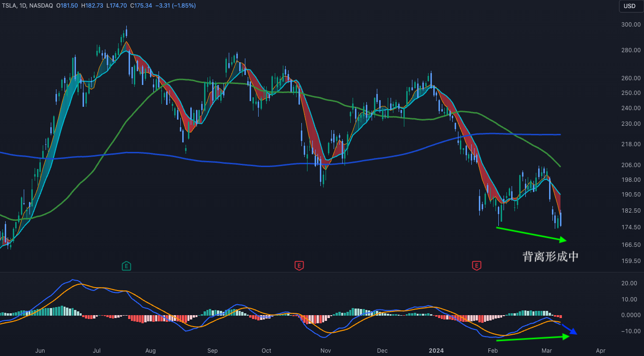644x356 pixels.
Task: Click the 2024 label on time axis
Action: pos(436,351)
